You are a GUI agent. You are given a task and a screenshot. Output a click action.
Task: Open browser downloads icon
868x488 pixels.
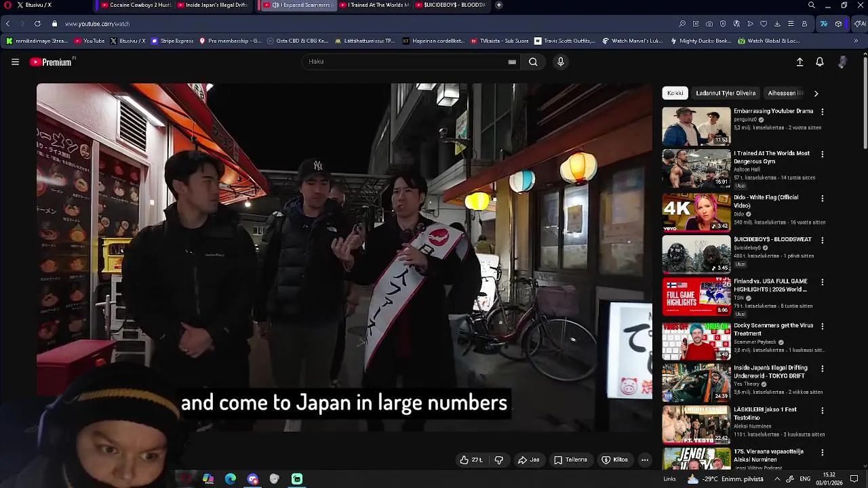pos(777,24)
